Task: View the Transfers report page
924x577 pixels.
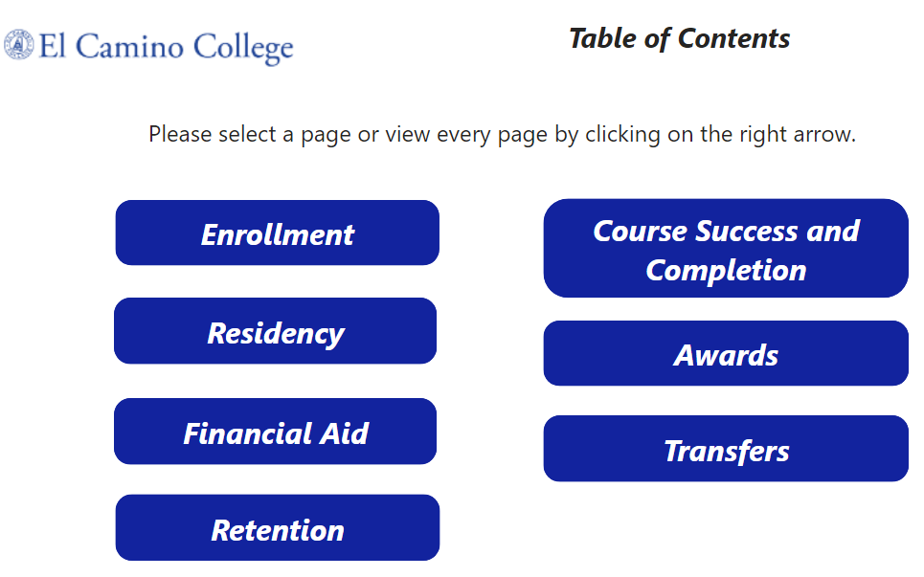Action: [x=726, y=449]
